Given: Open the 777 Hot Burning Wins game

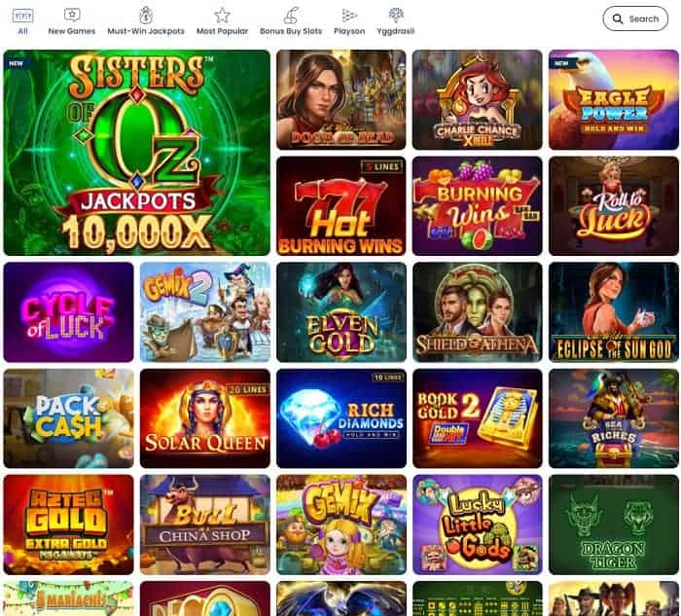Looking at the screenshot, I should [341, 206].
